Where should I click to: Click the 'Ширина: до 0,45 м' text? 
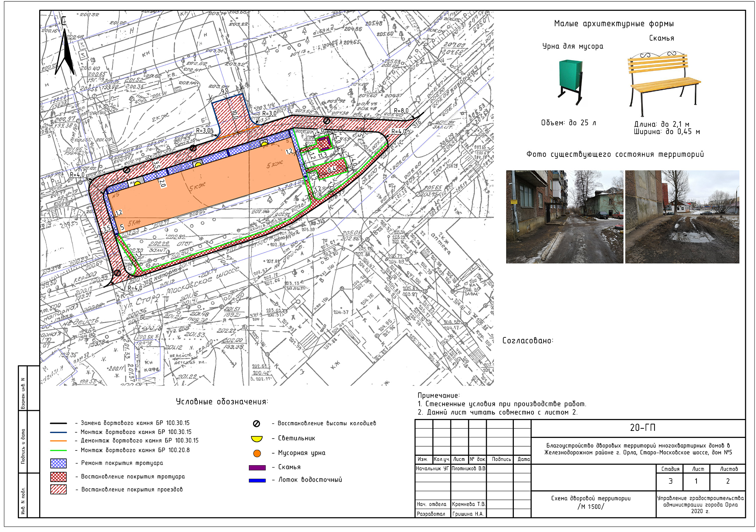667,132
